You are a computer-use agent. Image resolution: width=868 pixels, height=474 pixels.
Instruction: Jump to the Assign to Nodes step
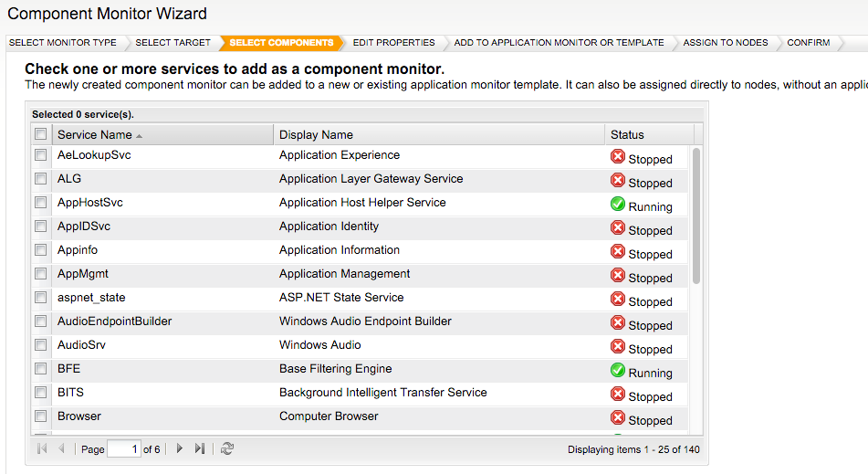(726, 43)
